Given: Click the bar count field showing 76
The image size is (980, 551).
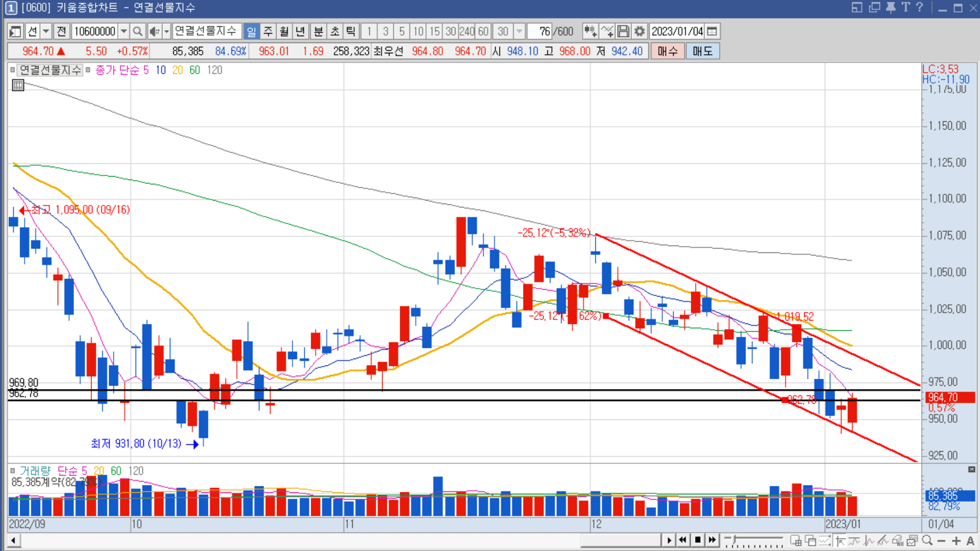Looking at the screenshot, I should (x=540, y=32).
